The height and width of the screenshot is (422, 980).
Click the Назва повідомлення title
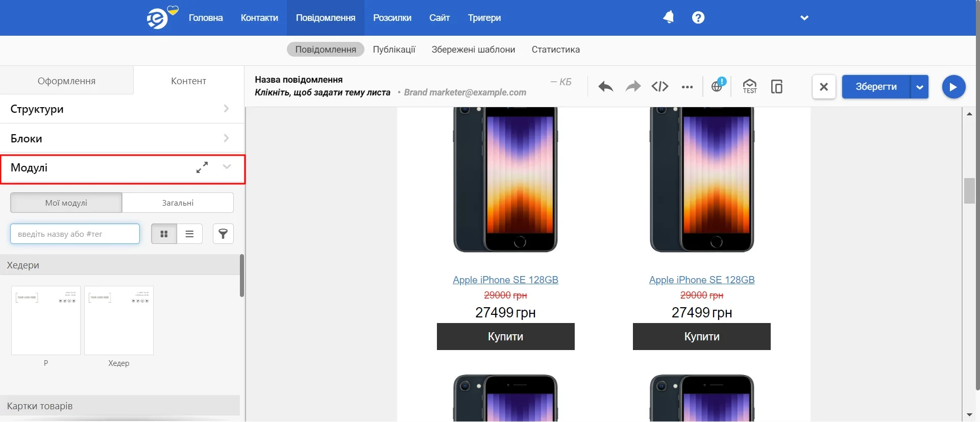(299, 80)
